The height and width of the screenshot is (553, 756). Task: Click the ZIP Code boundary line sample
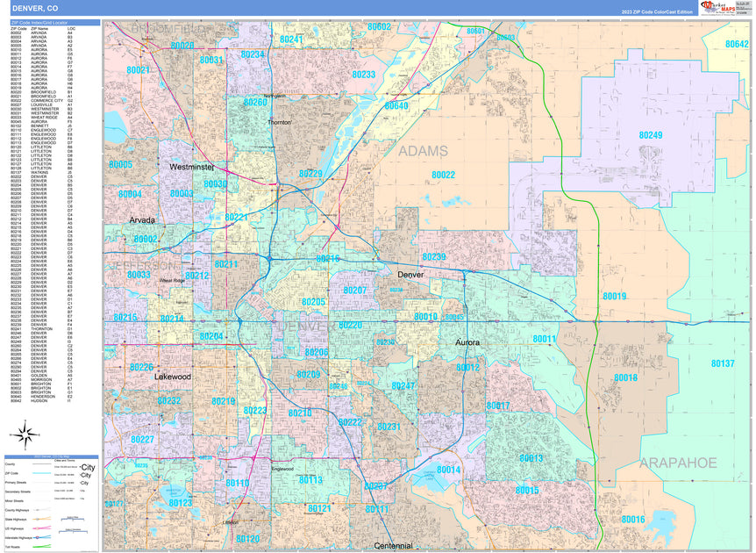pyautogui.click(x=41, y=474)
